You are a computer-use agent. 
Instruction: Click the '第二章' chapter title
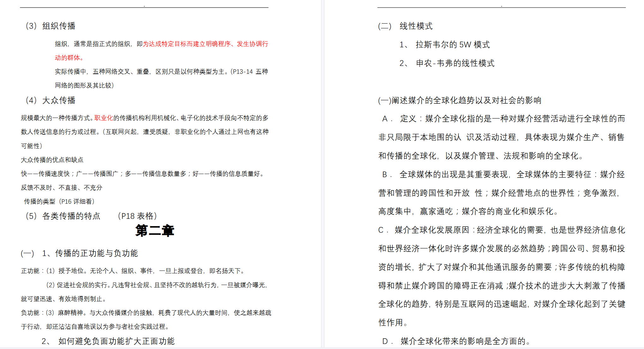[154, 231]
